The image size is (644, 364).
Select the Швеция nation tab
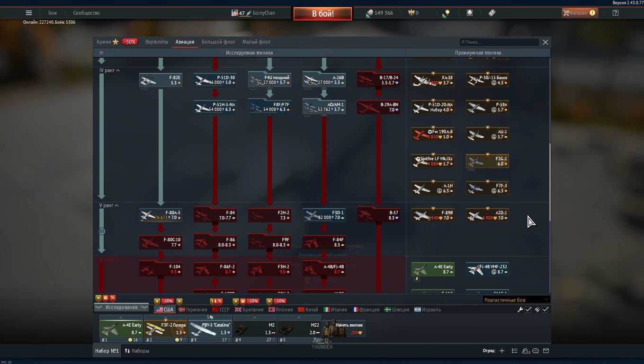397,309
